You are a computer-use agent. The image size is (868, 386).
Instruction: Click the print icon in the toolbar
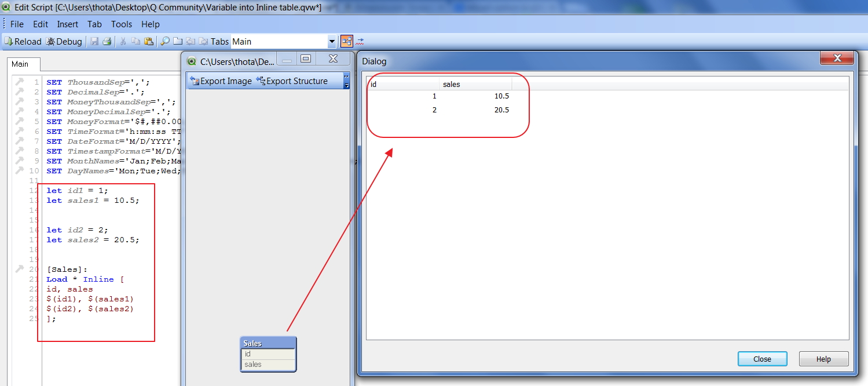point(108,41)
